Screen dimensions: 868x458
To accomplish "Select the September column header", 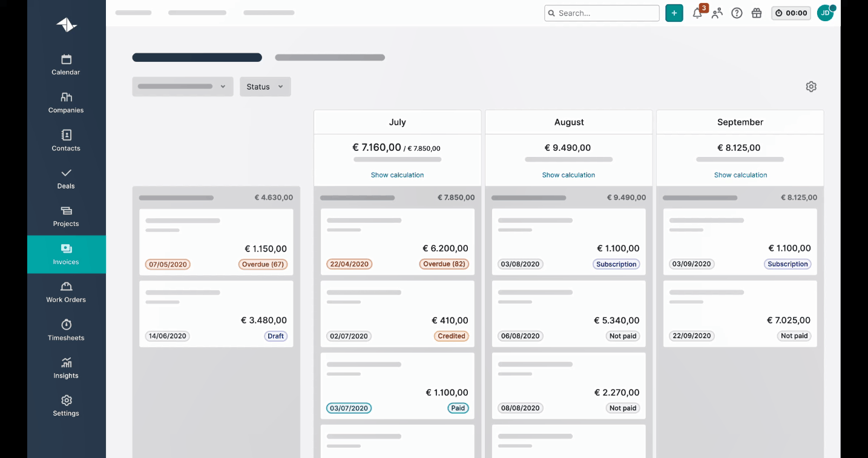I will 740,122.
